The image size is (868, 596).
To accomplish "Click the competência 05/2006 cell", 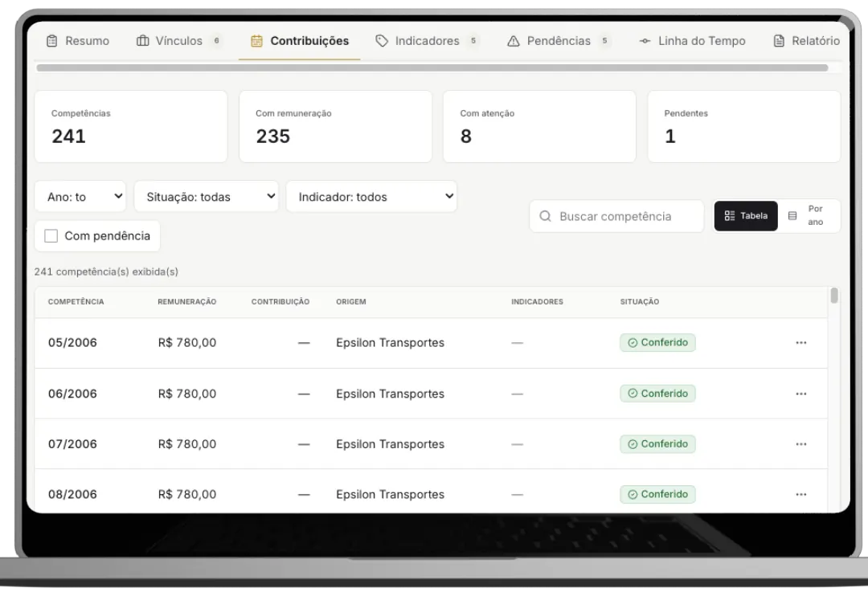I will 72,343.
